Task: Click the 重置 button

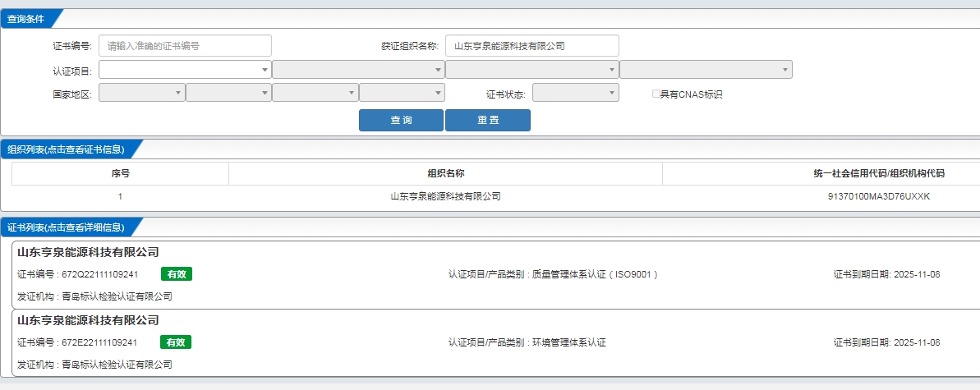Action: (x=487, y=121)
